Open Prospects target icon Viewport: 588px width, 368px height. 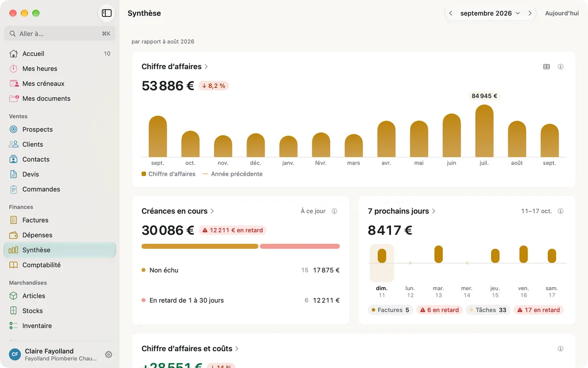(x=14, y=129)
